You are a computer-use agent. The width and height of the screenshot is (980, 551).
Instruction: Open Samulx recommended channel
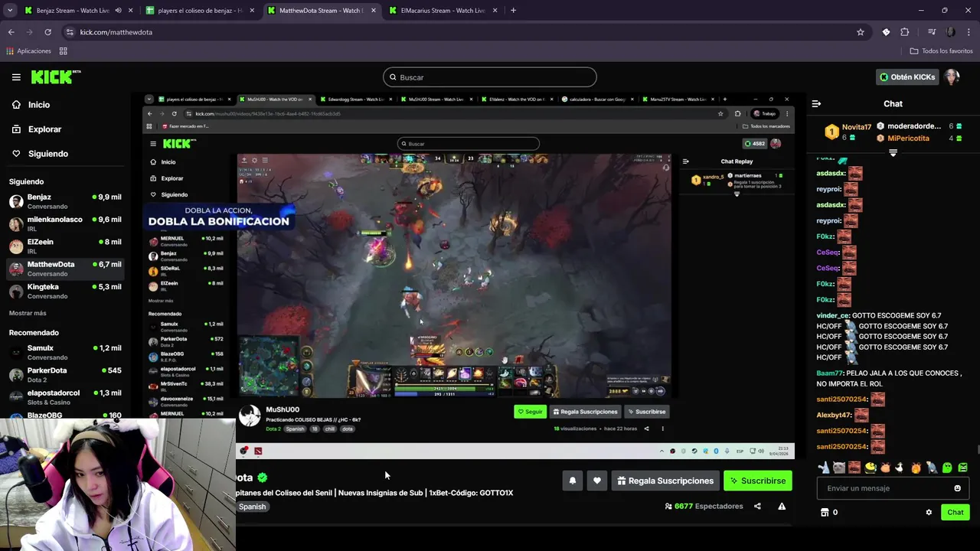coord(65,352)
